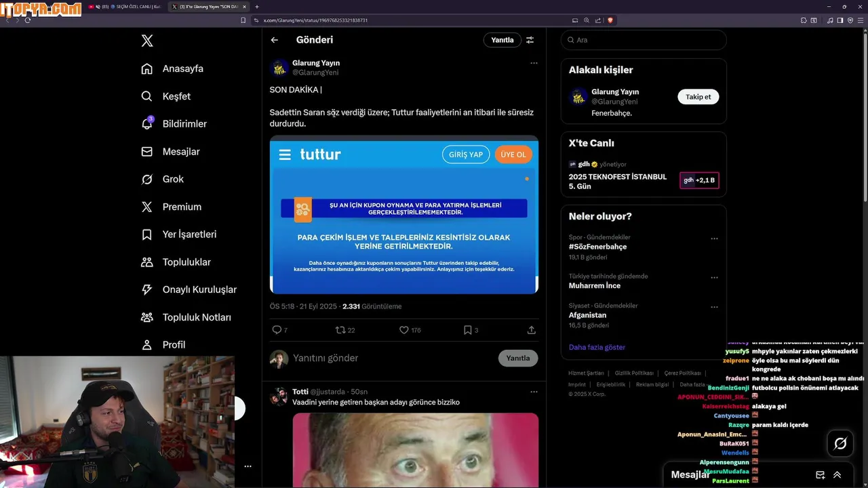The height and width of the screenshot is (488, 868).
Task: Open Gizlilik Politikası footer link
Action: coord(634,373)
